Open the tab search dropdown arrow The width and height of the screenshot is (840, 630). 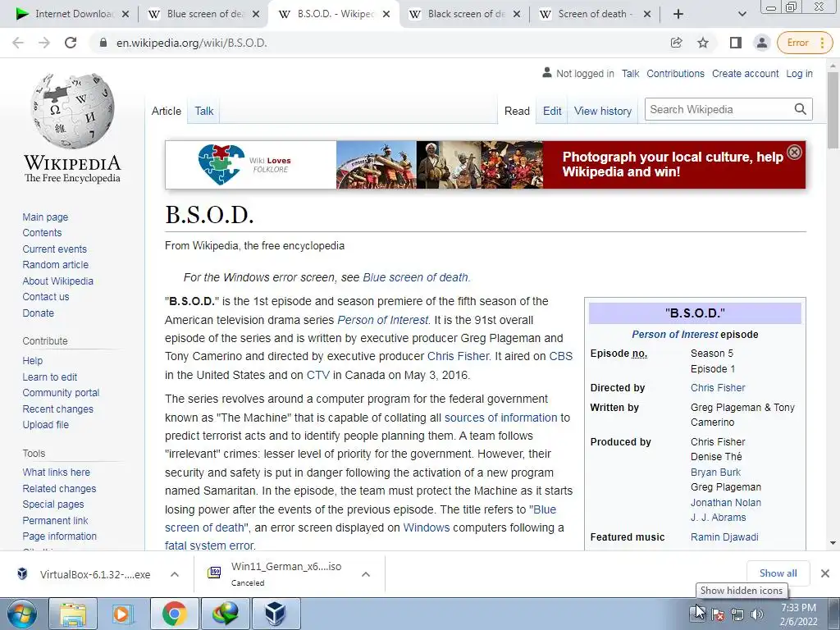[742, 14]
